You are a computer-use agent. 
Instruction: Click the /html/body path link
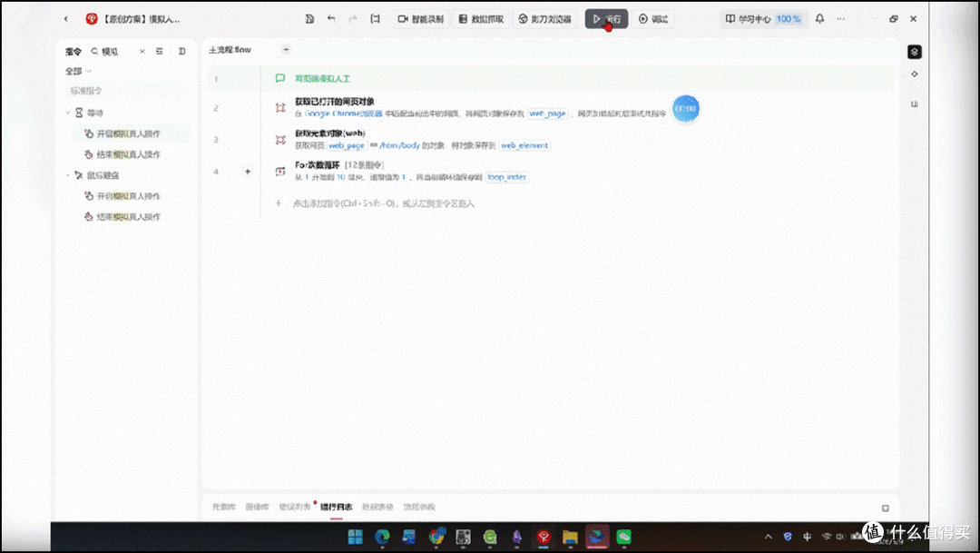[399, 145]
